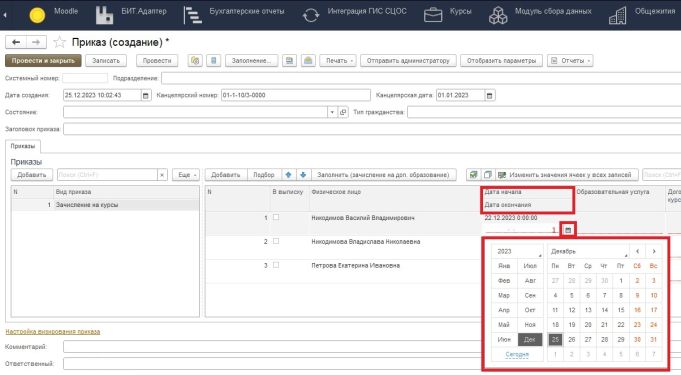Viewport: 681px width, 375px height.
Task: Go back with the left arrow button
Action: click(16, 42)
